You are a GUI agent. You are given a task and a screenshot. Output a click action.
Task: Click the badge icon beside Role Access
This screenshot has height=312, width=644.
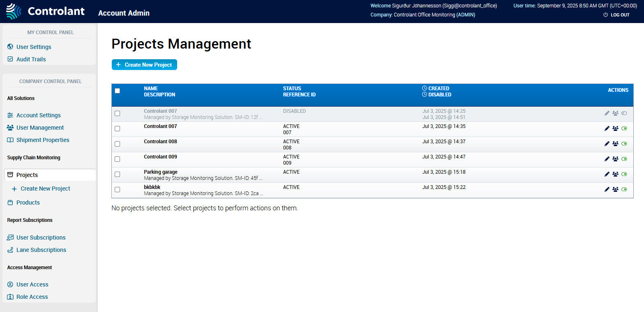coord(10,297)
